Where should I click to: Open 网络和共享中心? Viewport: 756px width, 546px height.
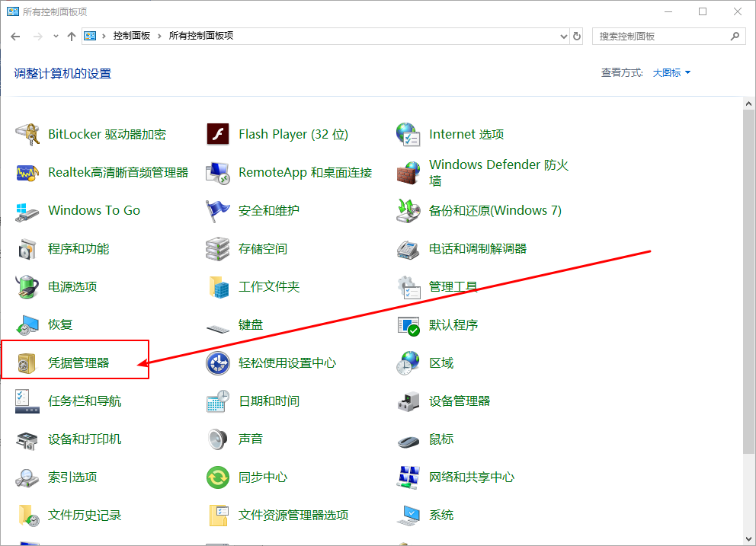471,477
